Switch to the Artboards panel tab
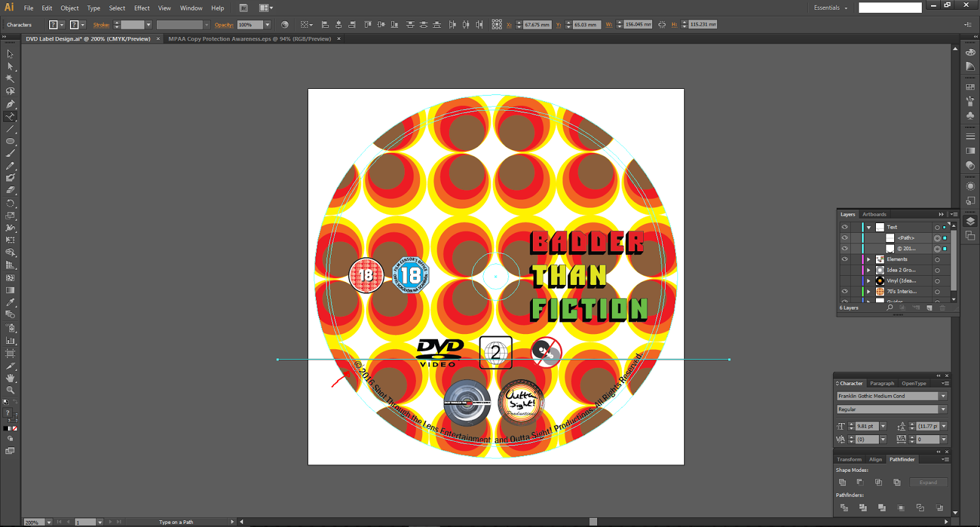This screenshot has height=527, width=980. click(874, 214)
